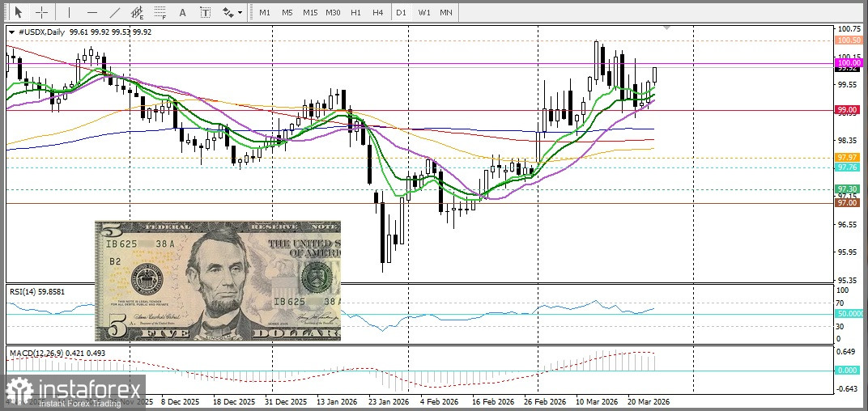Select the W1 weekly timeframe
This screenshot has width=868, height=411.
coord(423,12)
